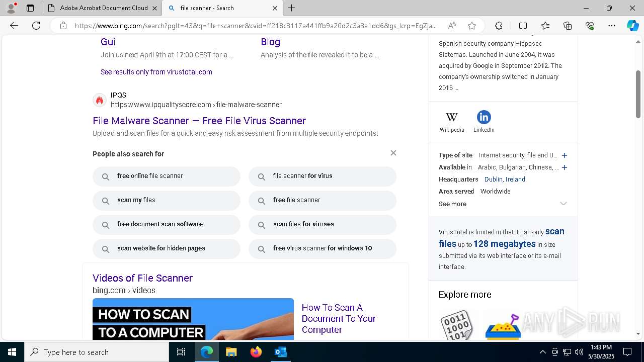Open the network tray icon
Screen dimensions: 644x362
click(x=567, y=352)
